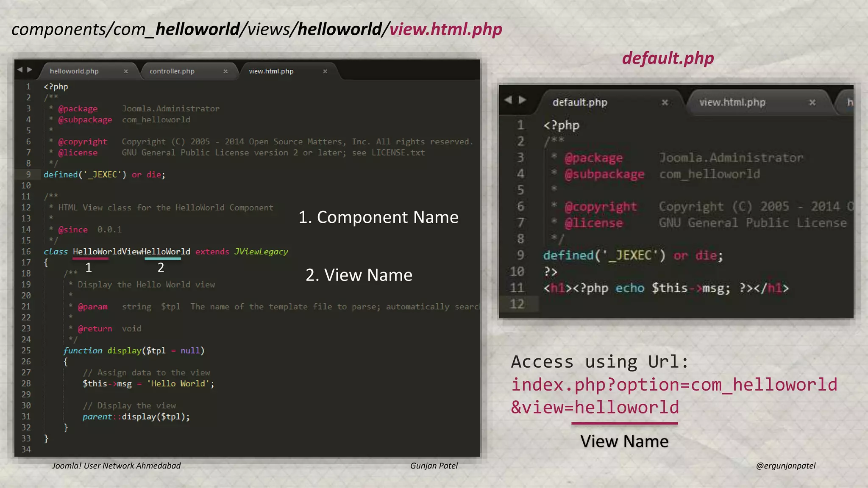Screen dimensions: 868x488
Task: Click 'Joomla! User Network Ahmedabad' footer text
Action: coord(116,466)
